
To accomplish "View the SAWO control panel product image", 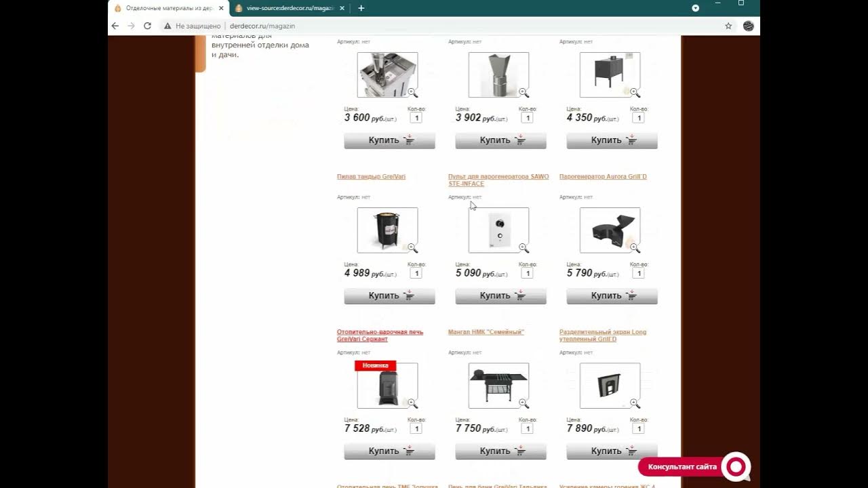I will (x=498, y=230).
